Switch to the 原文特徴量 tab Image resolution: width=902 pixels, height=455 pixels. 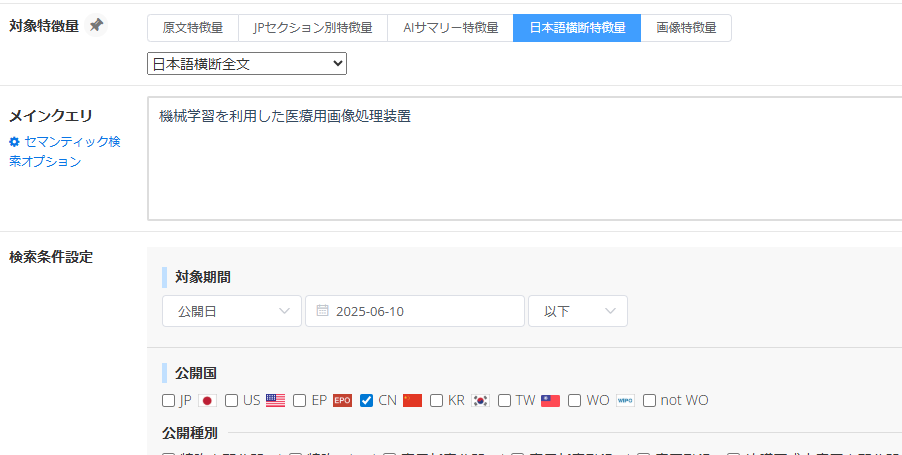coord(192,28)
